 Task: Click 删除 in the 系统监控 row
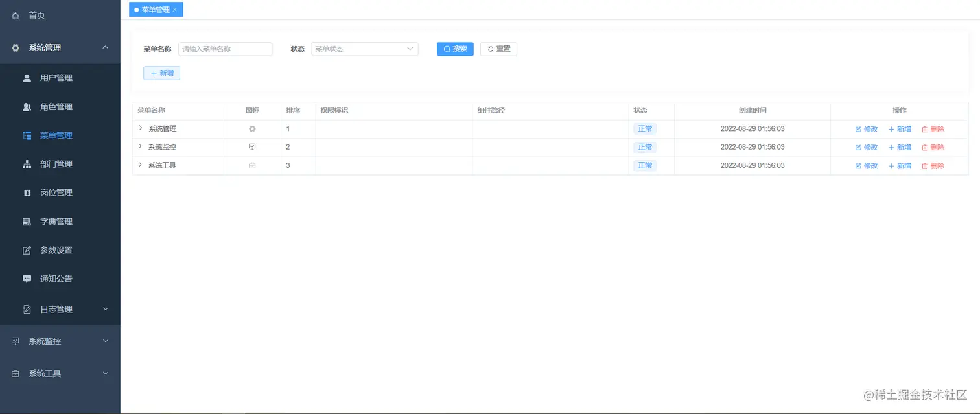click(933, 147)
